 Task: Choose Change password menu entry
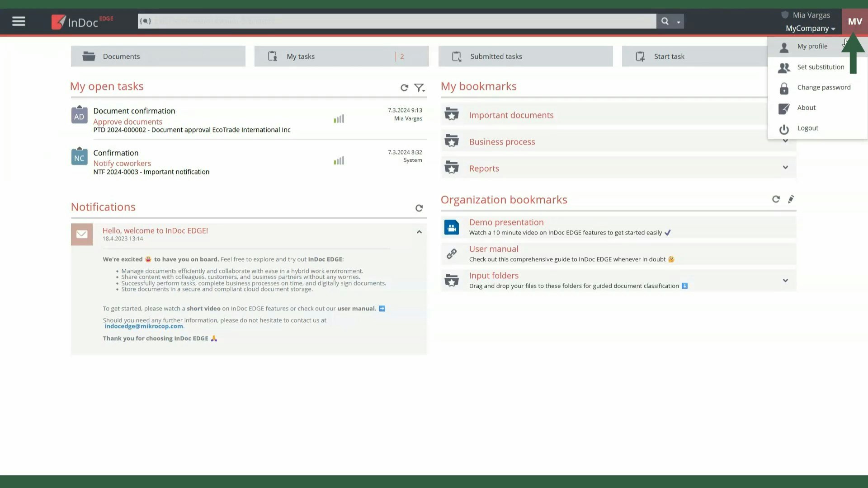click(x=823, y=87)
